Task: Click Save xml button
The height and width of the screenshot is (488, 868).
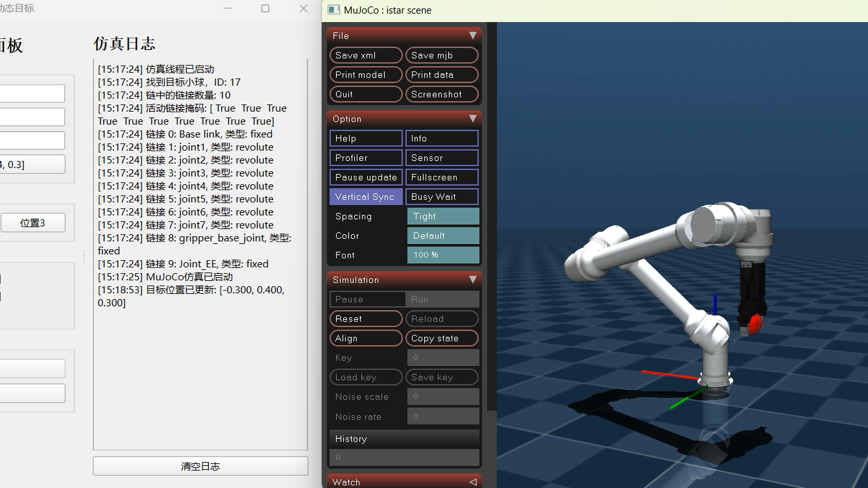Action: (366, 55)
